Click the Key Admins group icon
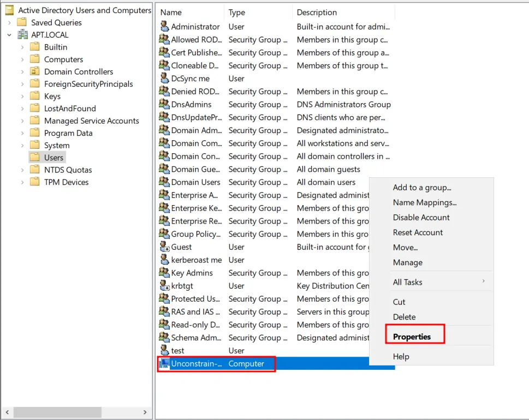Viewport: 529px width, 420px height. (164, 273)
